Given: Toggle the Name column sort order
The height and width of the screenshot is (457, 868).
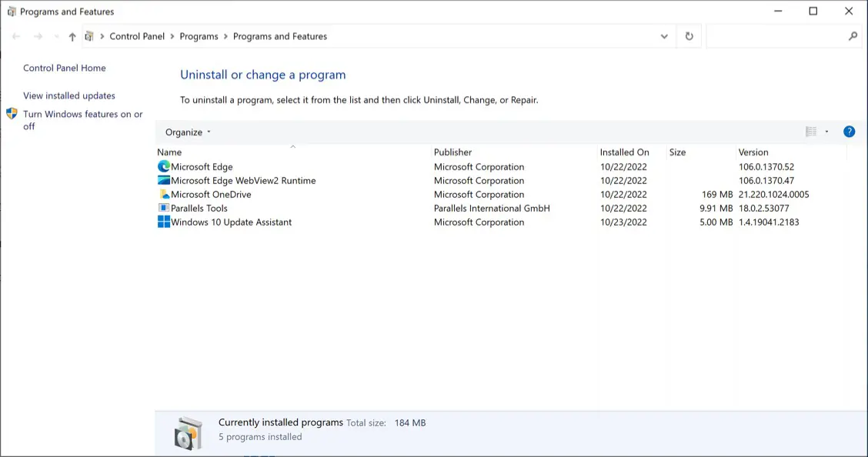Looking at the screenshot, I should pyautogui.click(x=169, y=152).
